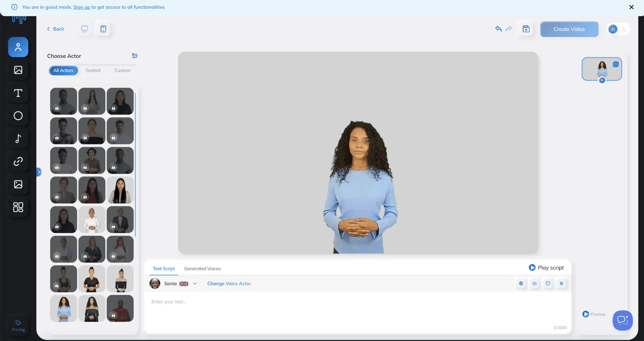Switch to desktop landscape layout
The width and height of the screenshot is (644, 341).
tap(85, 29)
